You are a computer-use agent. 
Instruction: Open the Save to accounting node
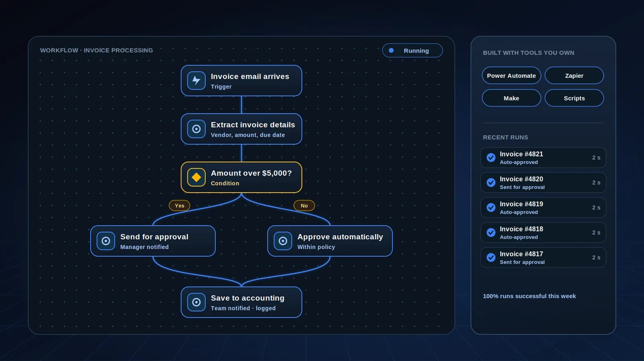click(x=242, y=302)
